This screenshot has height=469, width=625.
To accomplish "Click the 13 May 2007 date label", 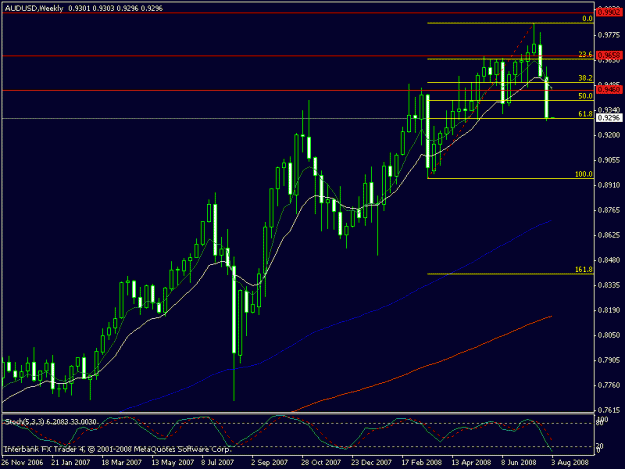I will click(x=171, y=463).
